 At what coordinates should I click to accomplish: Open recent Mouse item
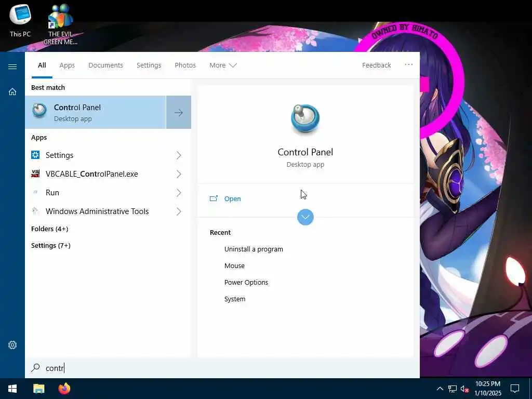(234, 265)
